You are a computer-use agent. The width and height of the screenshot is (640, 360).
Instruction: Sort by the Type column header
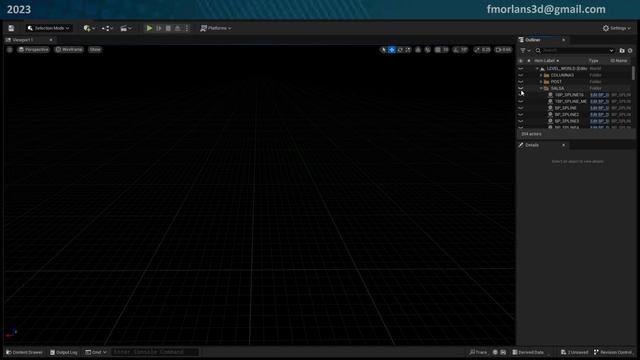pos(593,61)
